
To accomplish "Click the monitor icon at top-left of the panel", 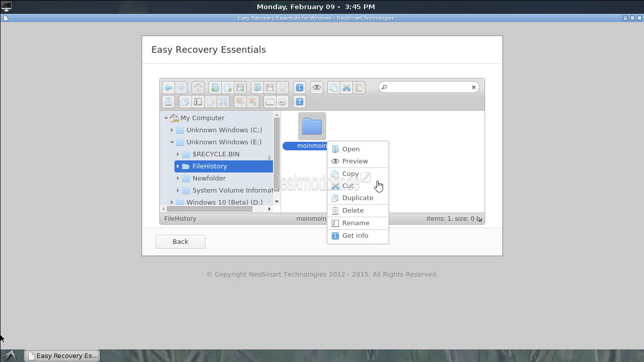I will pyautogui.click(x=6, y=7).
